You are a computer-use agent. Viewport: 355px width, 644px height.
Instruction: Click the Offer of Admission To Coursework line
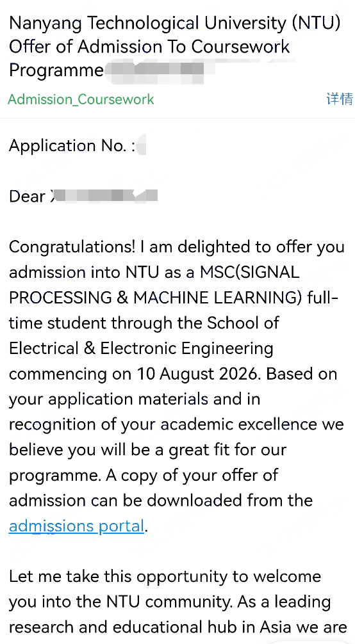pyautogui.click(x=149, y=47)
